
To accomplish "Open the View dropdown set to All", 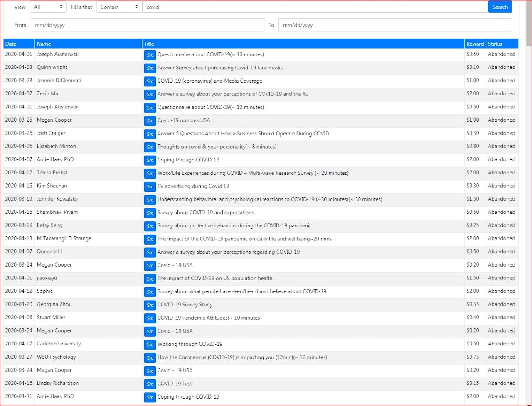I will click(x=48, y=7).
